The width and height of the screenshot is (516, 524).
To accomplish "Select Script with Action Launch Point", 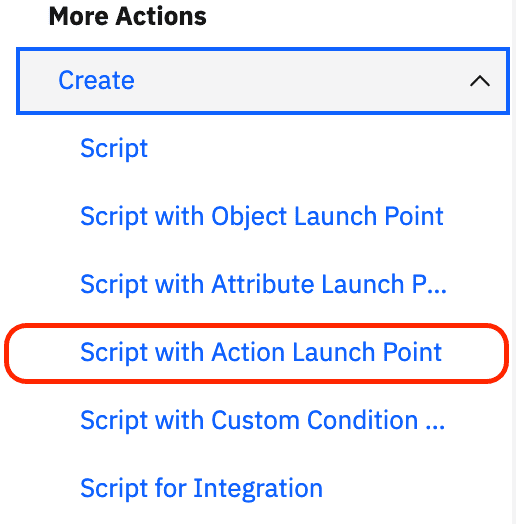I will click(x=261, y=353).
